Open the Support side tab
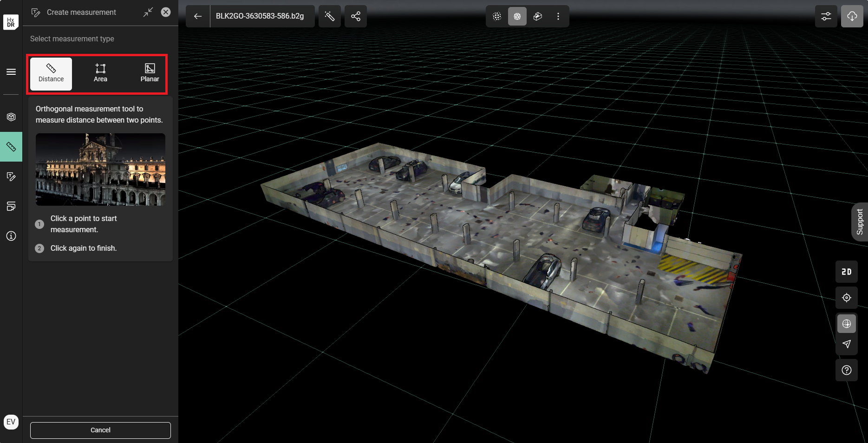This screenshot has height=443, width=868. [x=860, y=221]
